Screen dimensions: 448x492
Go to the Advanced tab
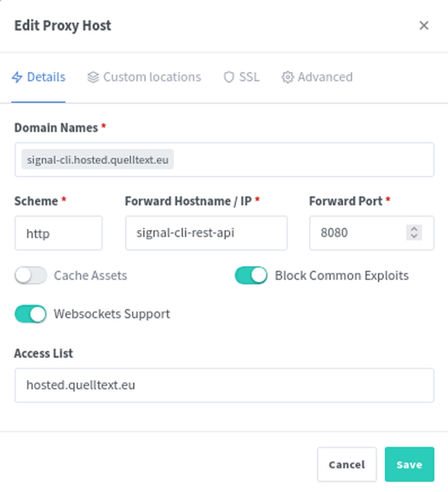(x=317, y=77)
